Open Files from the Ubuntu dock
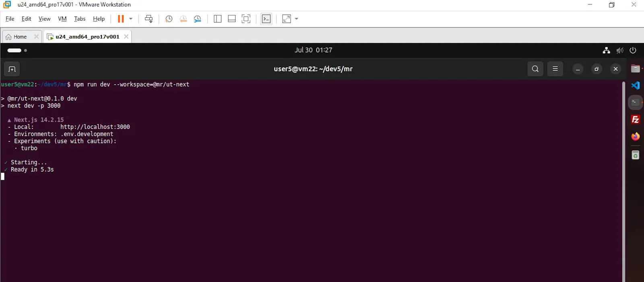Screen dimensions: 644x282 (636, 68)
